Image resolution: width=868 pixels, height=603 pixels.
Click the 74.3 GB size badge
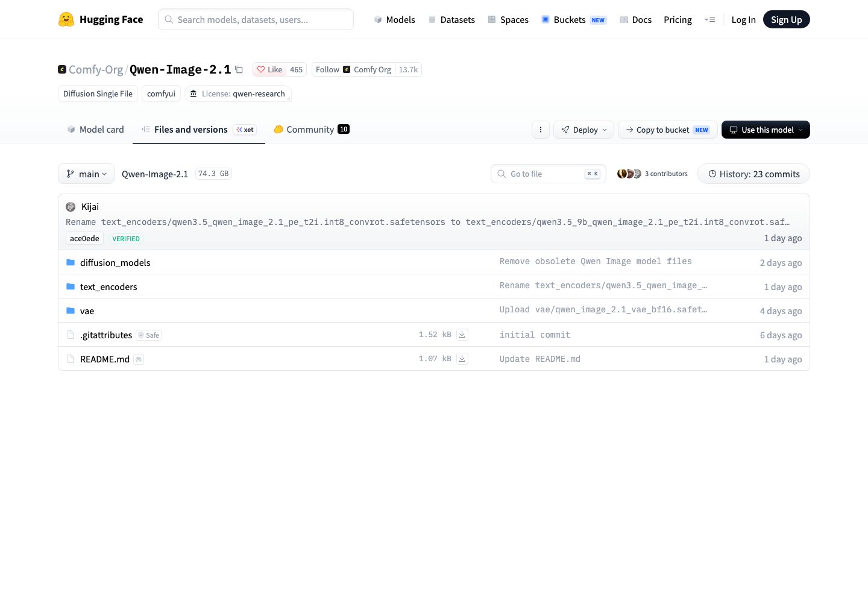pos(213,174)
